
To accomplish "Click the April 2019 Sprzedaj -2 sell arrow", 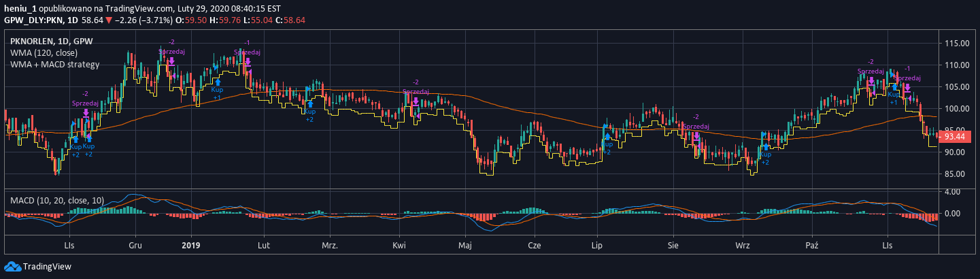I will coord(416,101).
